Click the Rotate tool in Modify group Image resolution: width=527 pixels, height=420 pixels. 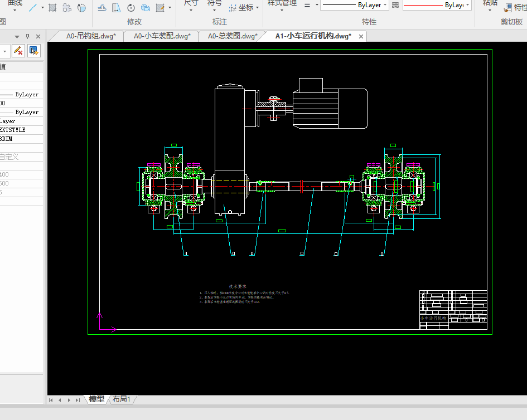pyautogui.click(x=131, y=8)
